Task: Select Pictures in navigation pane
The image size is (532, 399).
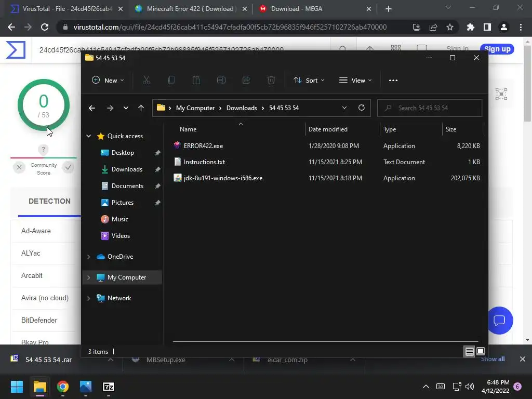Action: [122, 203]
